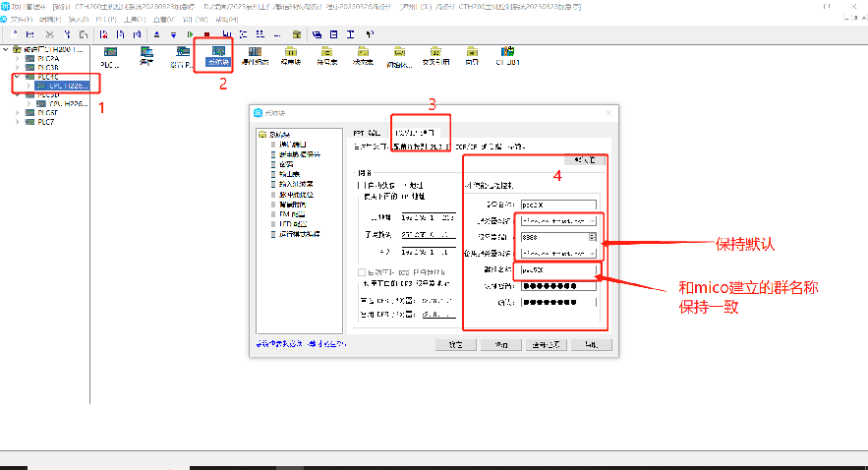Select 密码 password item in the dialog tree
Screen dimensions: 868x470
[x=286, y=164]
